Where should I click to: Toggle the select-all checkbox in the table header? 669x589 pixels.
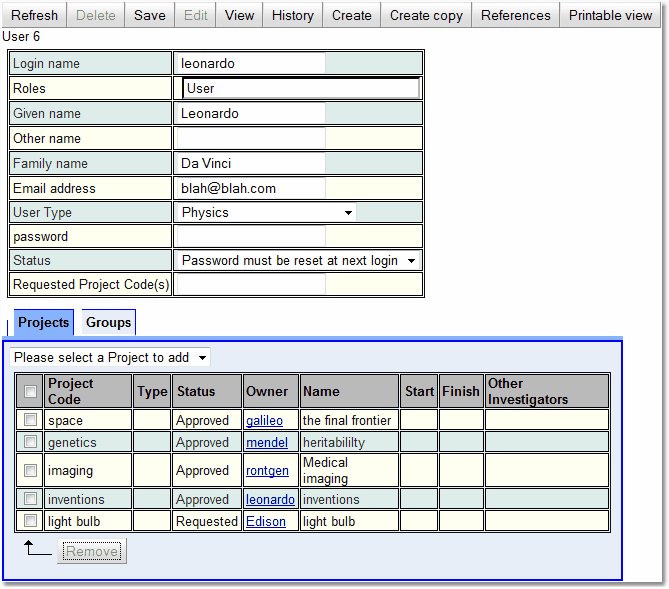coord(31,391)
